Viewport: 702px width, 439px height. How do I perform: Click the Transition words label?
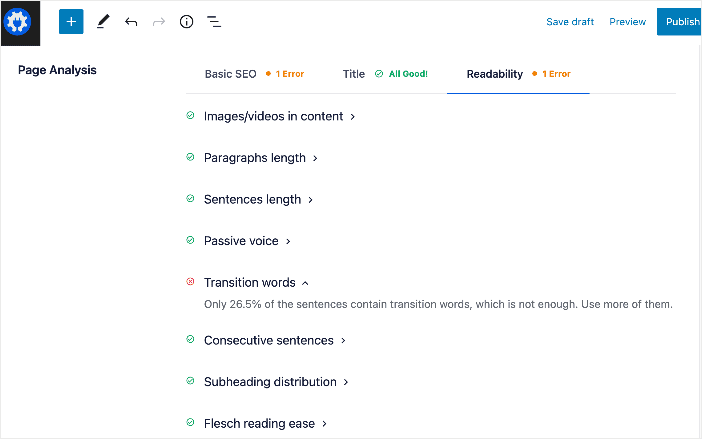(250, 283)
